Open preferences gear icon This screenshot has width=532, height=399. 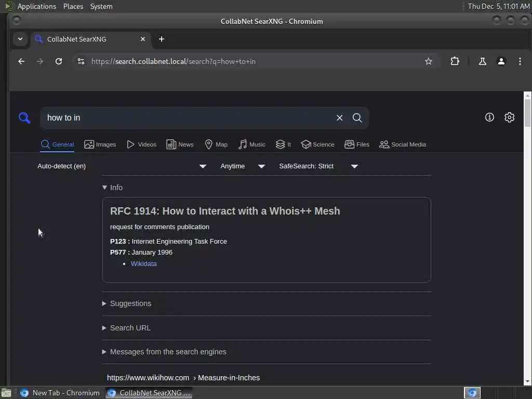coord(509,117)
